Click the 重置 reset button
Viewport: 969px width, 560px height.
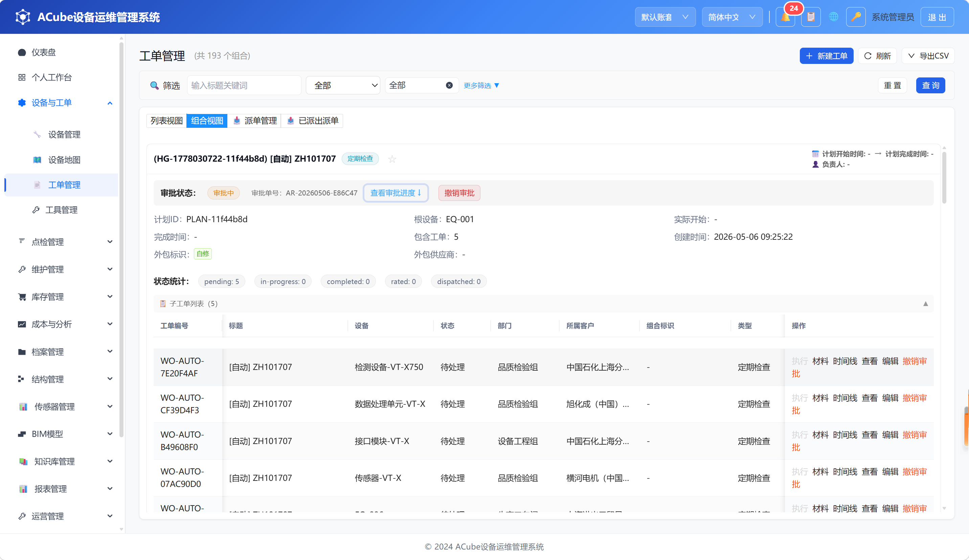(892, 85)
